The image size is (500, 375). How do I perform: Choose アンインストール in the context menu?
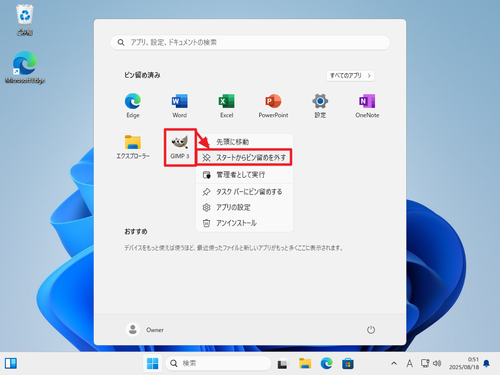(244, 223)
